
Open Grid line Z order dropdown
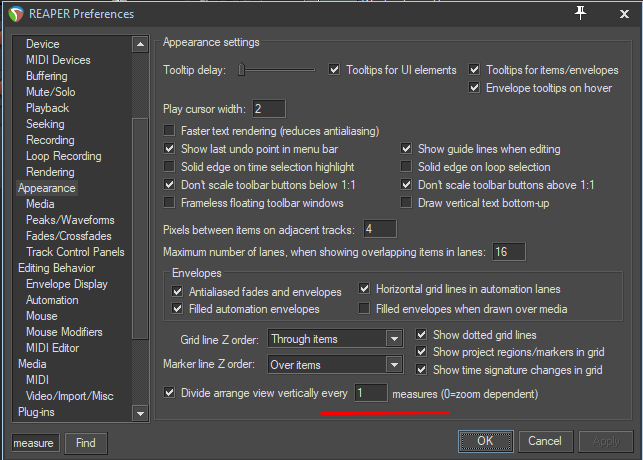tap(335, 340)
